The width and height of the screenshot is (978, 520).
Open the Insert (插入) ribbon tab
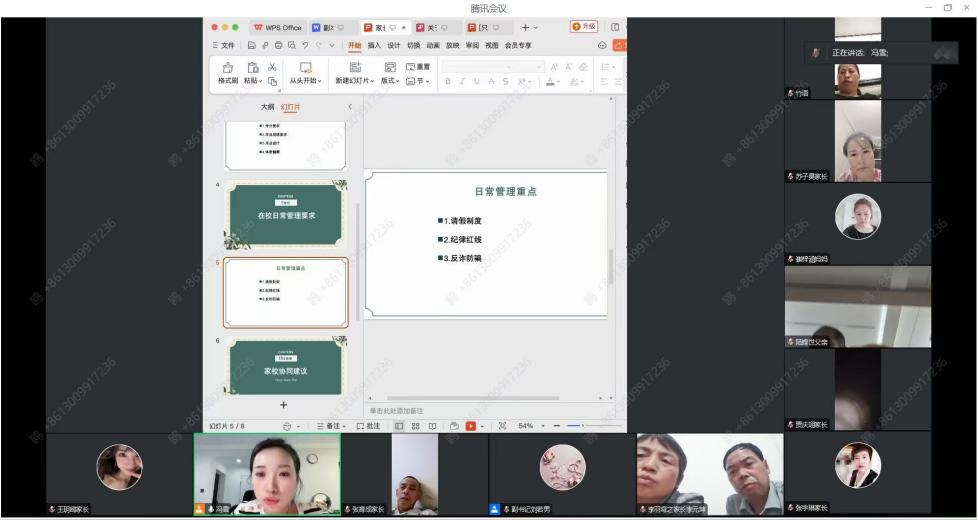click(x=374, y=45)
